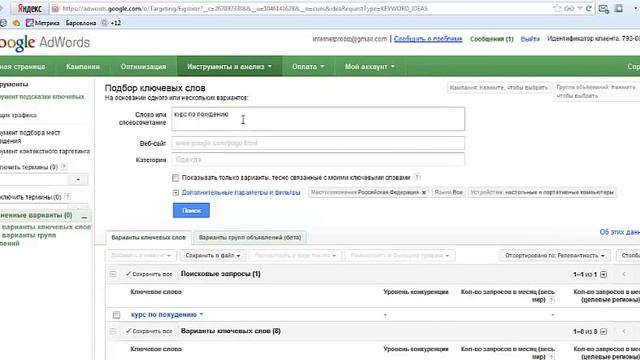Image resolution: width=640 pixels, height=360 pixels.
Task: Sort by Уровень конкуренции column in Поисковые запросы
Action: coord(416,292)
